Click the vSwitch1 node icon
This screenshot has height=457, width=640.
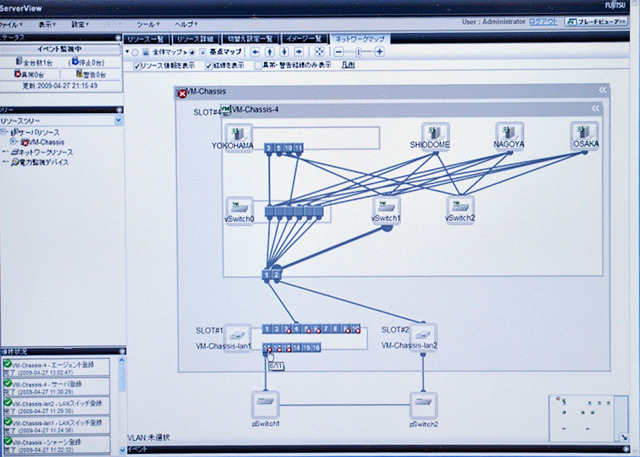(x=386, y=206)
